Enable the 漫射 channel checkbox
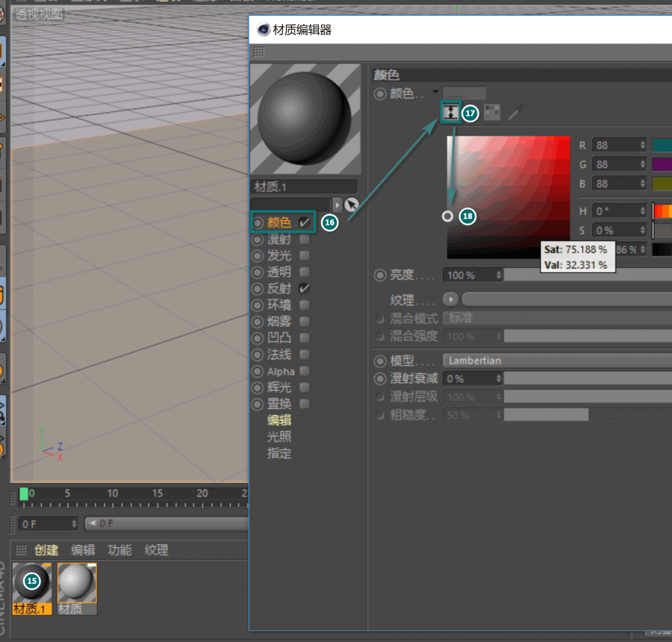Screen dimensions: 672x642 [x=305, y=240]
